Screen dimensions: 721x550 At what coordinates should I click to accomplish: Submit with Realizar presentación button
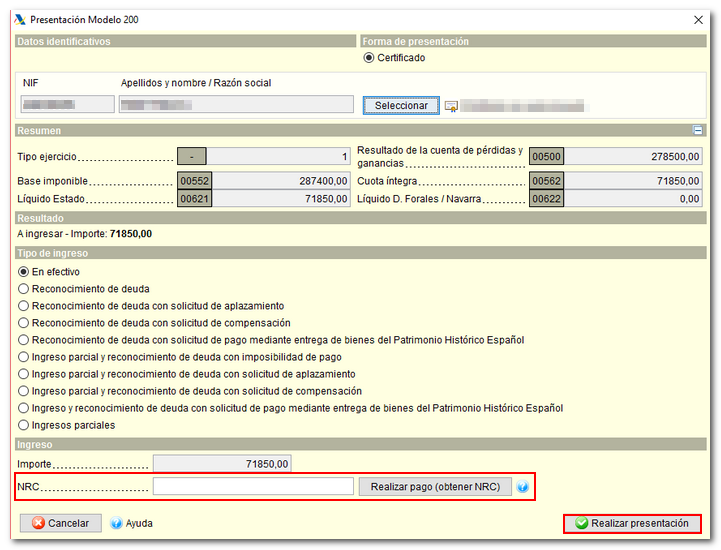tap(631, 523)
